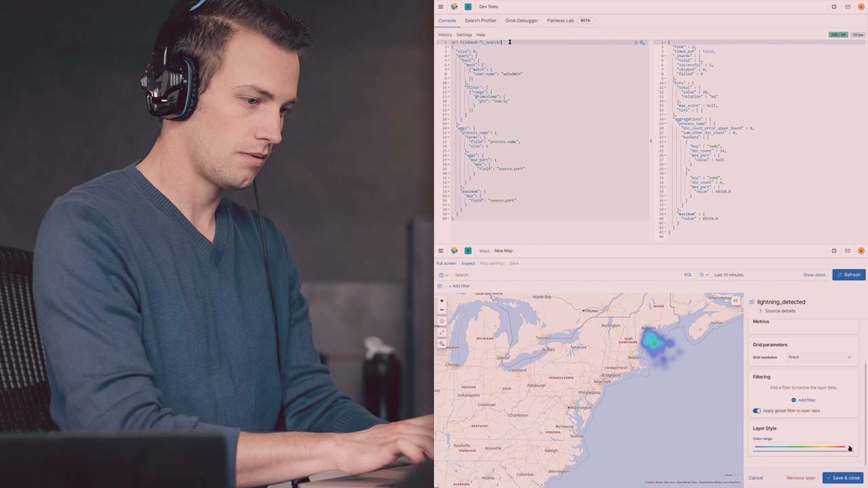Click the help icon in Dev Tools header
This screenshot has height=488, width=868.
[833, 7]
